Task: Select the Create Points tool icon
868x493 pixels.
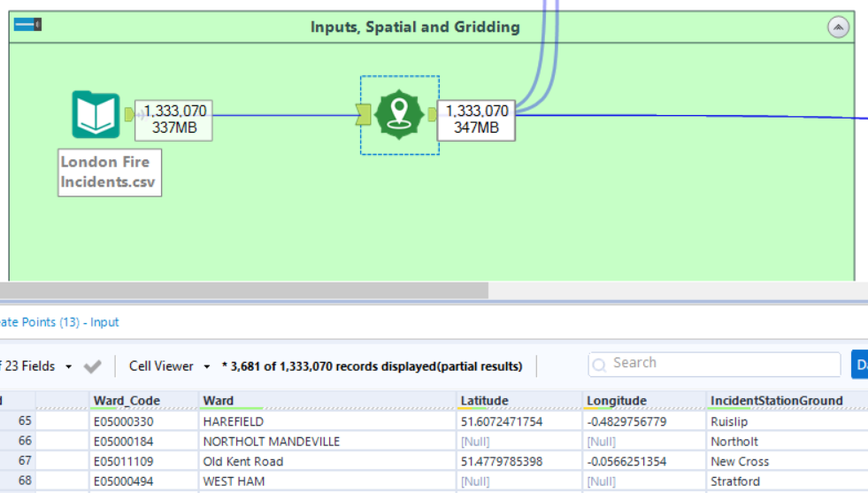Action: pyautogui.click(x=399, y=114)
